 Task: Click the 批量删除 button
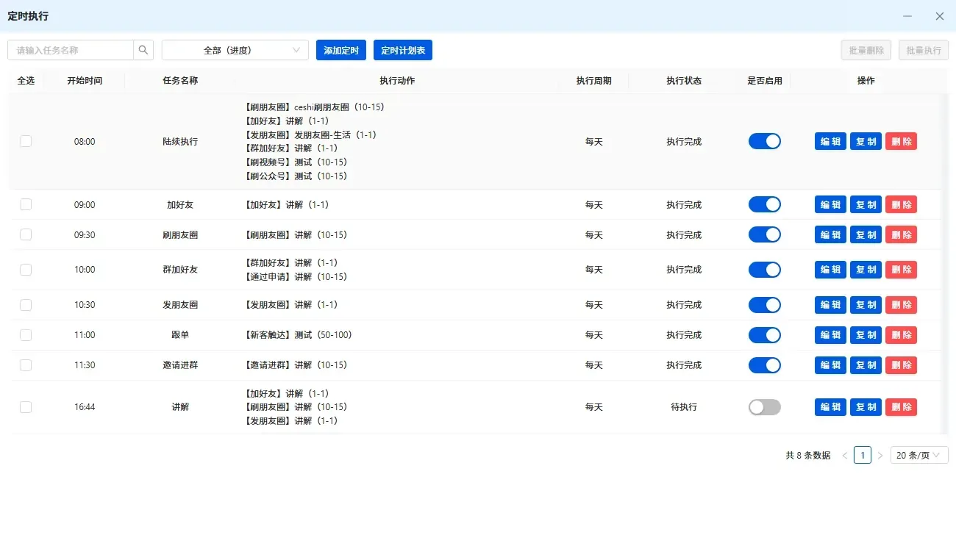pos(866,50)
